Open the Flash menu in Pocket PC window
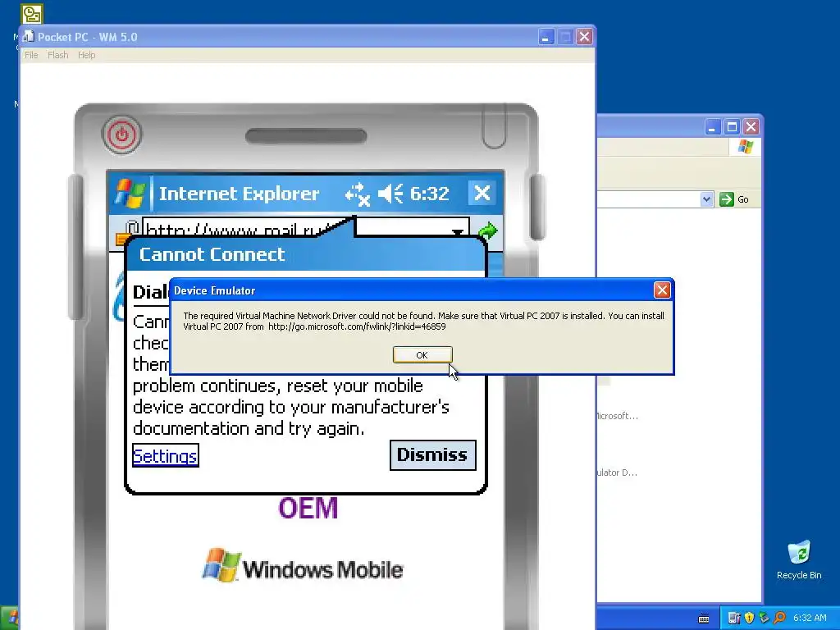840x630 pixels. click(58, 55)
